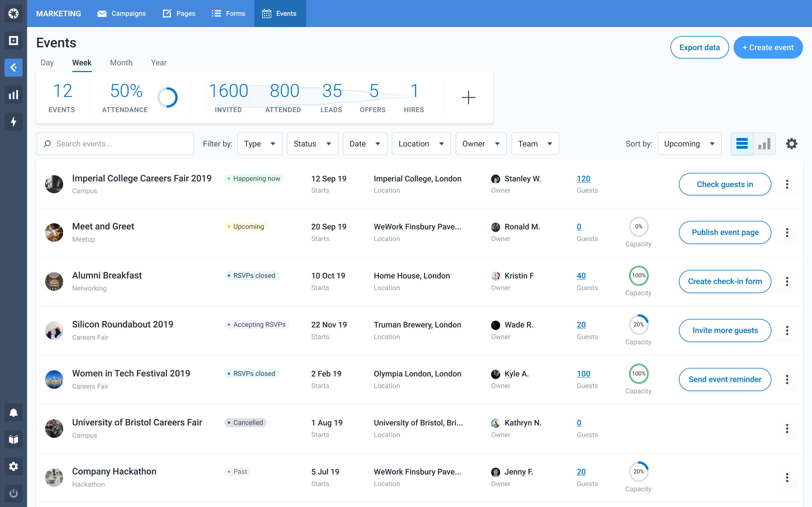812x507 pixels.
Task: Open the Upcoming sort dropdown
Action: (x=689, y=144)
